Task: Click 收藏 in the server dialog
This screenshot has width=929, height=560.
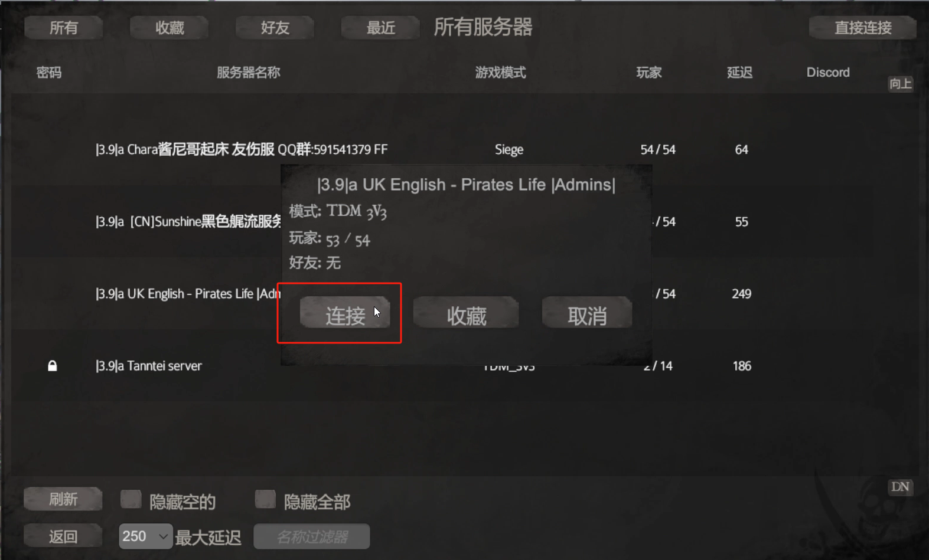Action: [x=466, y=313]
